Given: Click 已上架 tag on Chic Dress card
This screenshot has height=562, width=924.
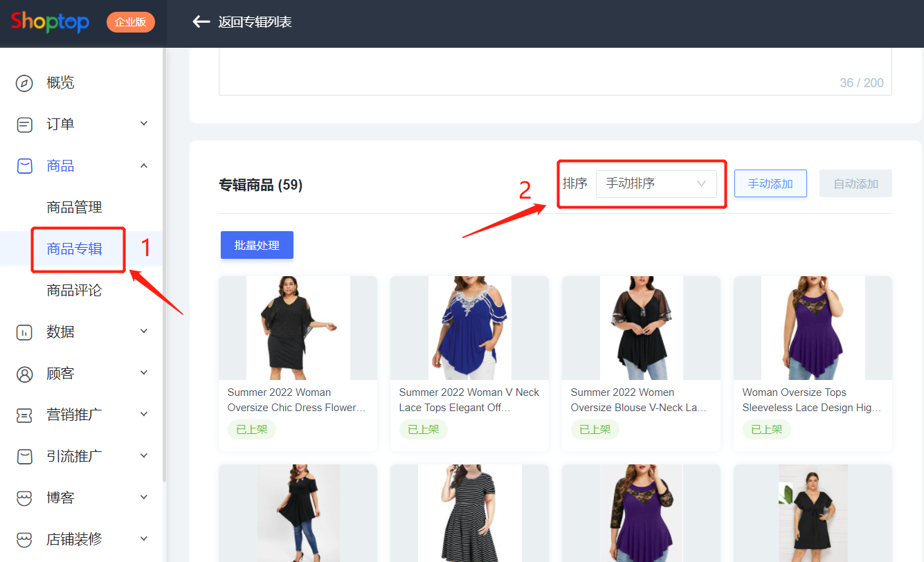Looking at the screenshot, I should coord(252,429).
